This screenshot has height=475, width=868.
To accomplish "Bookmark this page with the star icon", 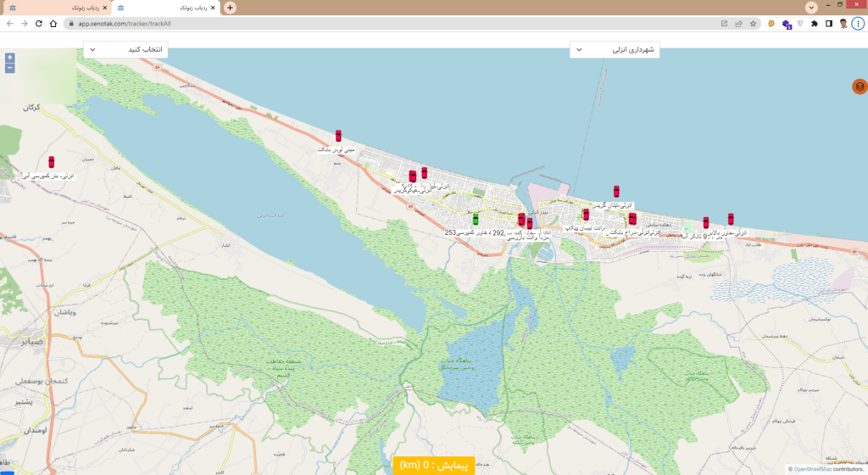I will coord(753,24).
